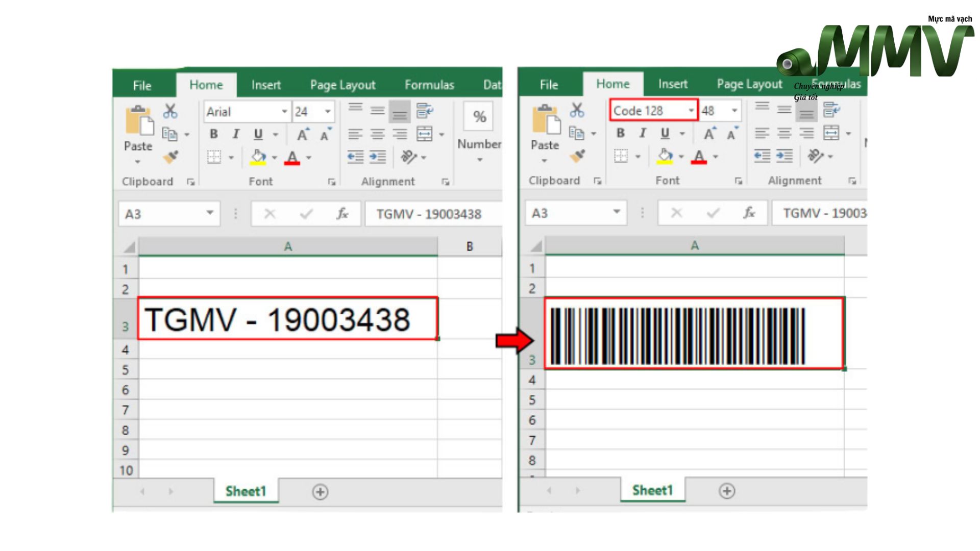Increase indent in left window
The width and height of the screenshot is (980, 551).
coord(378,157)
